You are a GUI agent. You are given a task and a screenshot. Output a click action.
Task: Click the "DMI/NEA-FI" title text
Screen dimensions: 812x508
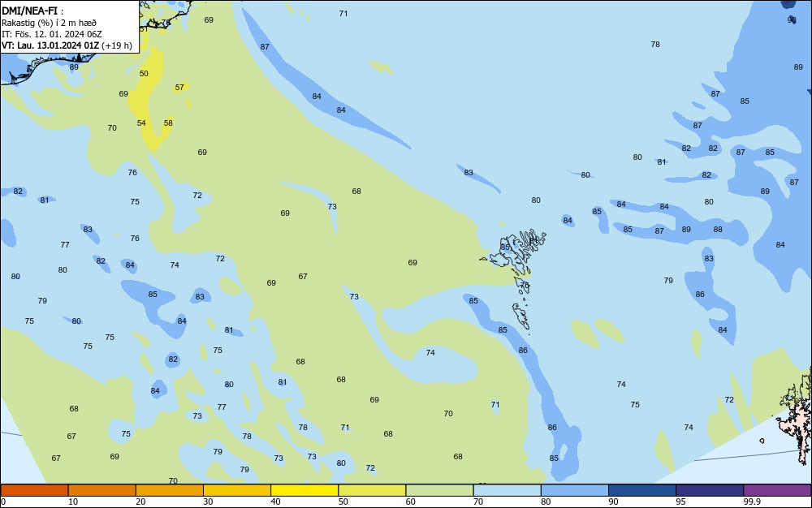[x=29, y=11]
